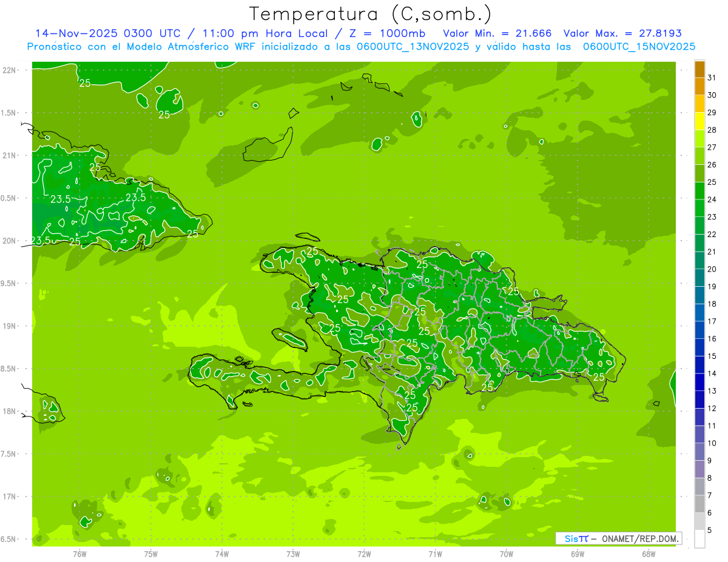Viewport: 728px width, 562px height.
Task: Click the "68W" longitude axis label
Action: point(649,554)
